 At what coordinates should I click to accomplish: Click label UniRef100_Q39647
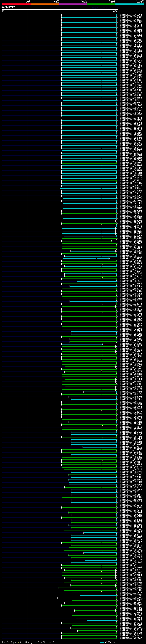[x=131, y=324]
